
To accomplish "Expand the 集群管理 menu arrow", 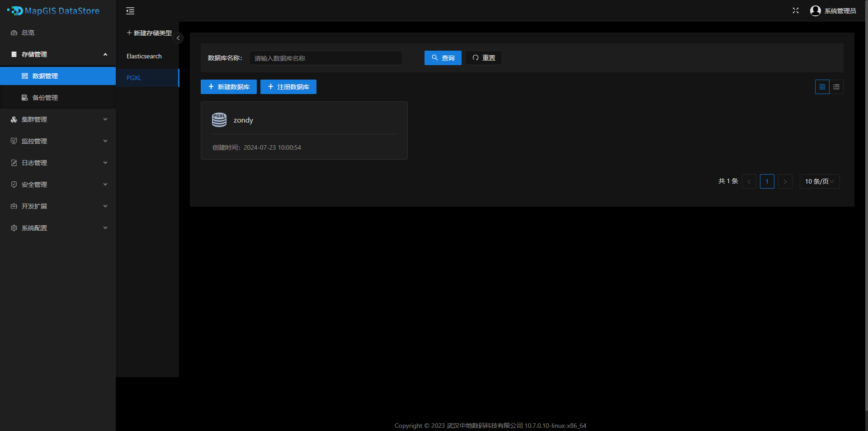I will (x=105, y=119).
